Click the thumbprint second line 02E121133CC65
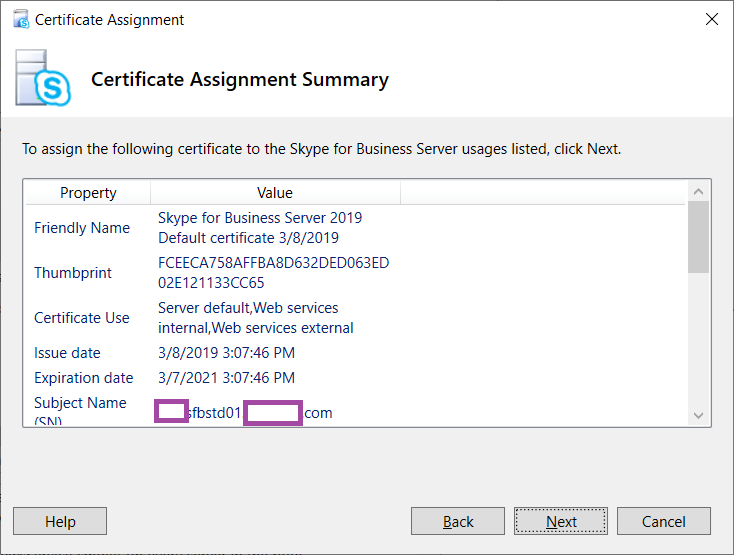This screenshot has height=555, width=734. pyautogui.click(x=211, y=283)
